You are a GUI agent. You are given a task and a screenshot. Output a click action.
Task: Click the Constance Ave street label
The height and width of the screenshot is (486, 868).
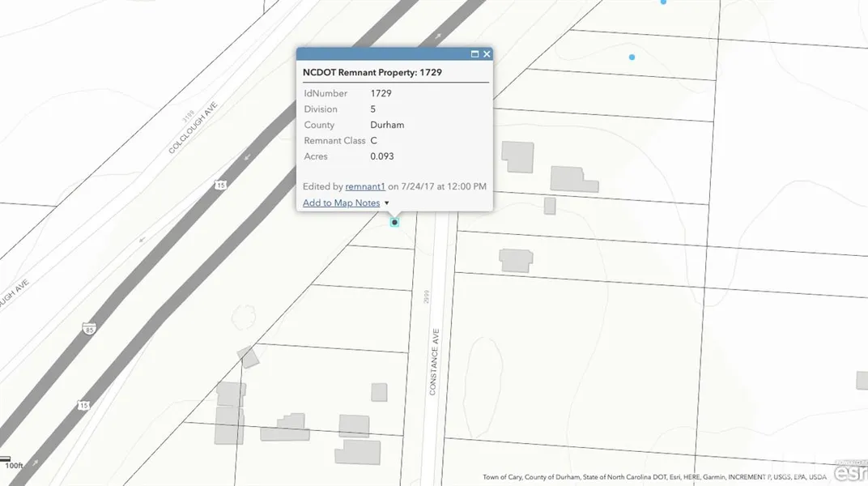click(x=434, y=360)
